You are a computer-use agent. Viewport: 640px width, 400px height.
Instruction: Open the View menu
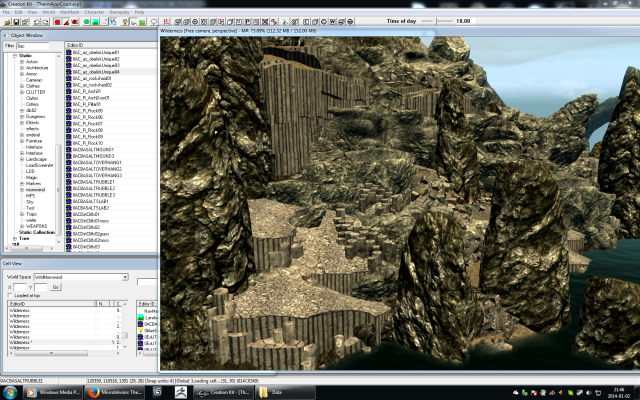click(x=32, y=12)
